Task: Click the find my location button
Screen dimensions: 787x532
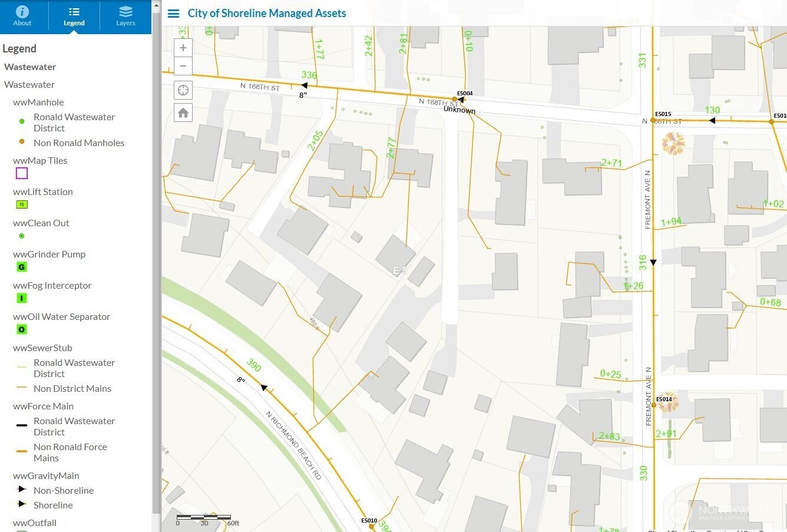Action: point(183,90)
